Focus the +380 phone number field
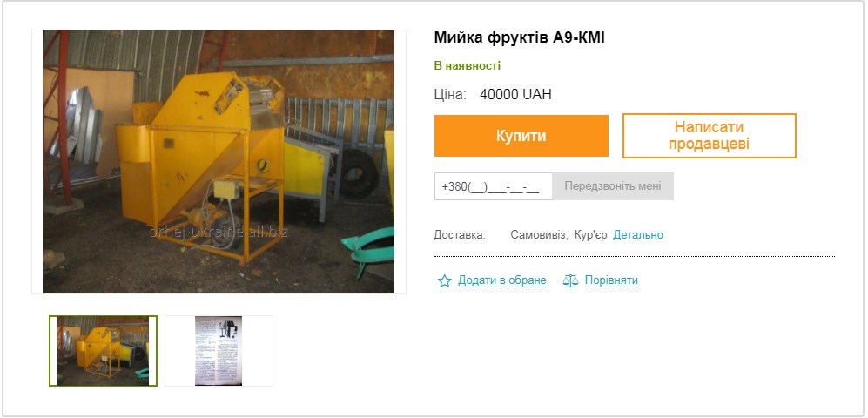This screenshot has height=418, width=868. point(494,186)
